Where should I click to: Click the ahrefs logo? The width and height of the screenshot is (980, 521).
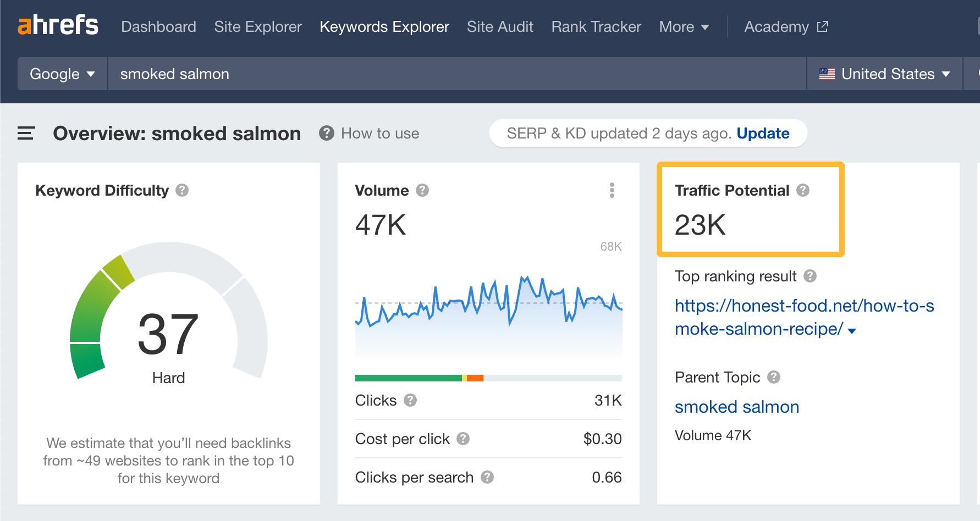tap(58, 25)
